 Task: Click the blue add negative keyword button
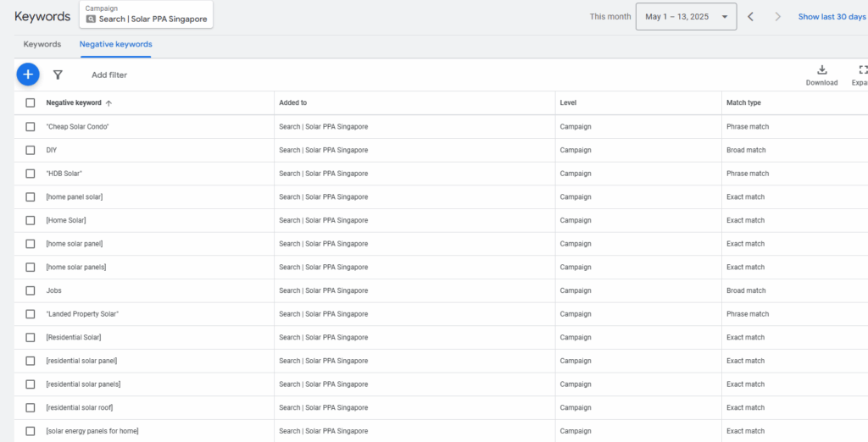[28, 75]
